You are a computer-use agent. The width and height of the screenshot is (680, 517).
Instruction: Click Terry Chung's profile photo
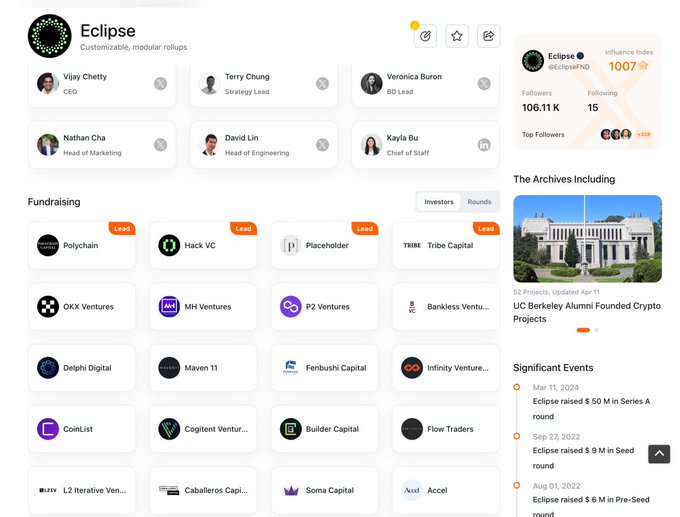click(x=209, y=83)
